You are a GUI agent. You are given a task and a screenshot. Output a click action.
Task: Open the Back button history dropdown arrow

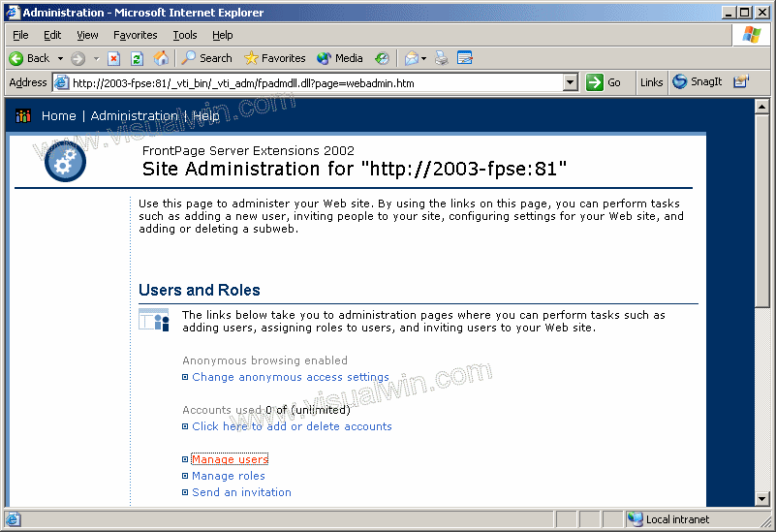60,58
